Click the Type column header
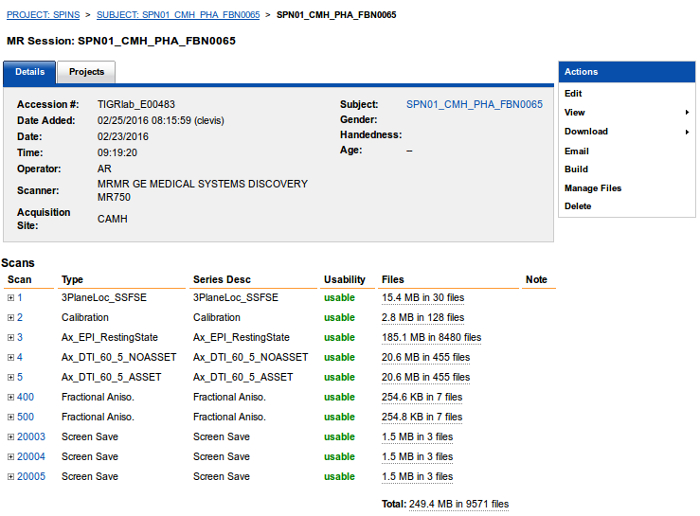Screen dimensions: 700x516 tap(72, 280)
